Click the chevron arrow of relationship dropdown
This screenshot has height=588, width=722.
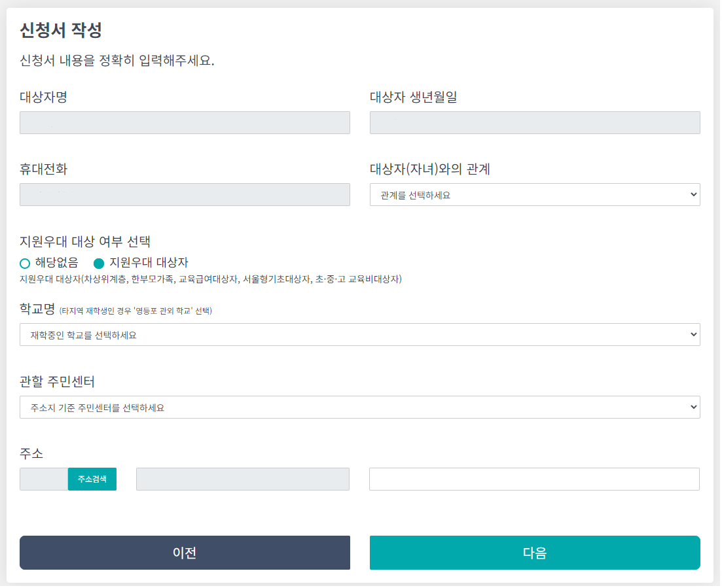[x=695, y=195]
